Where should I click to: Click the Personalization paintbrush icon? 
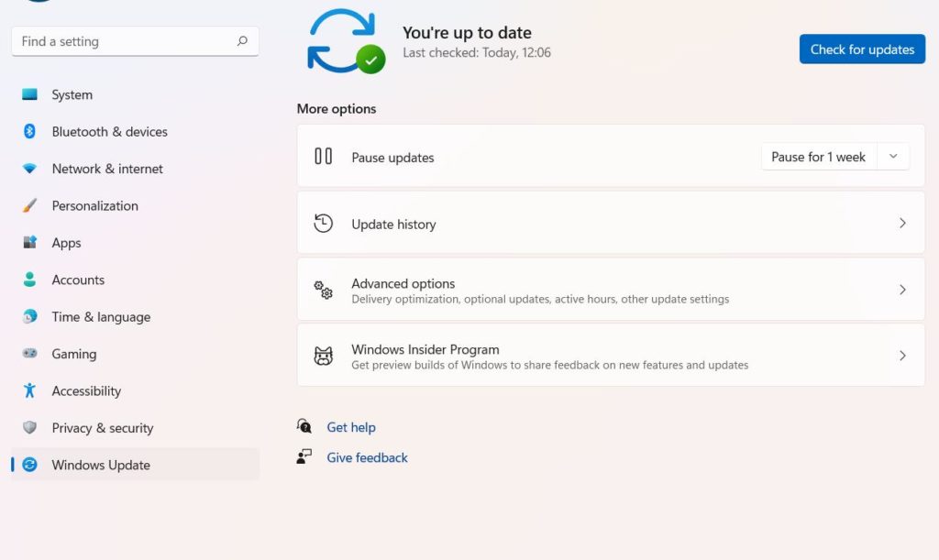(29, 206)
